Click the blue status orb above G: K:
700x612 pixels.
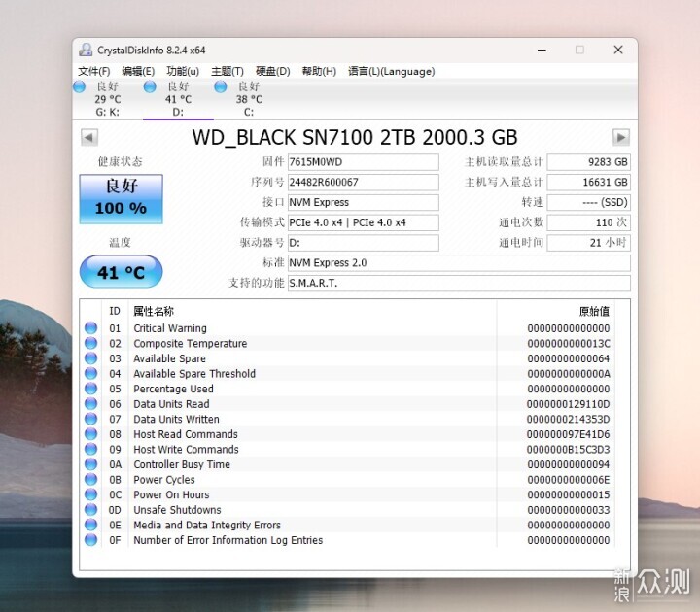(x=80, y=86)
